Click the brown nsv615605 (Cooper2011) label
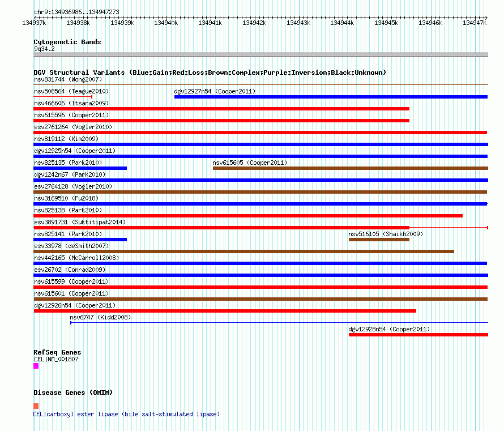Screen dimensions: 504x431 pos(250,163)
